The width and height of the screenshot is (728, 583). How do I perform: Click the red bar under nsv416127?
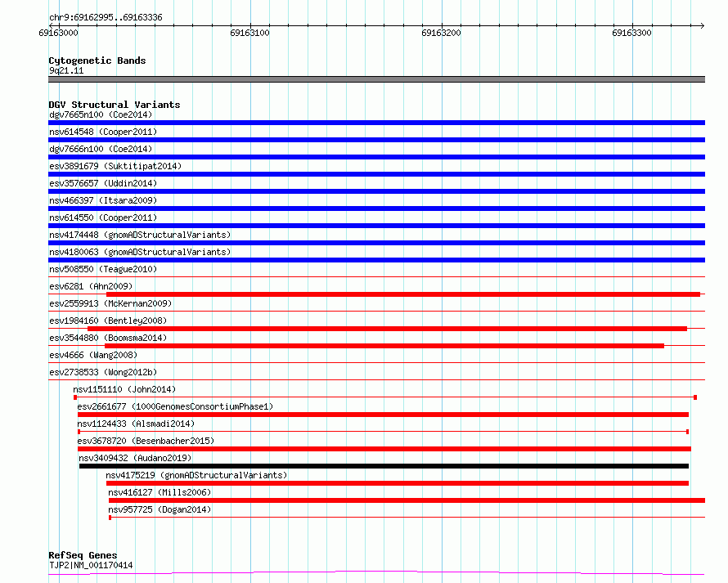click(407, 500)
